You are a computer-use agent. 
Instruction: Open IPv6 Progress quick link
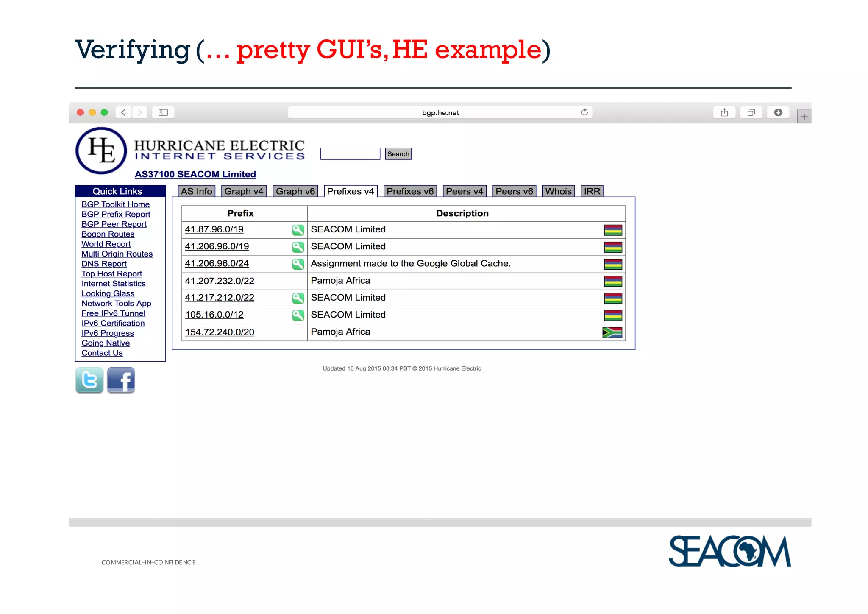point(108,333)
